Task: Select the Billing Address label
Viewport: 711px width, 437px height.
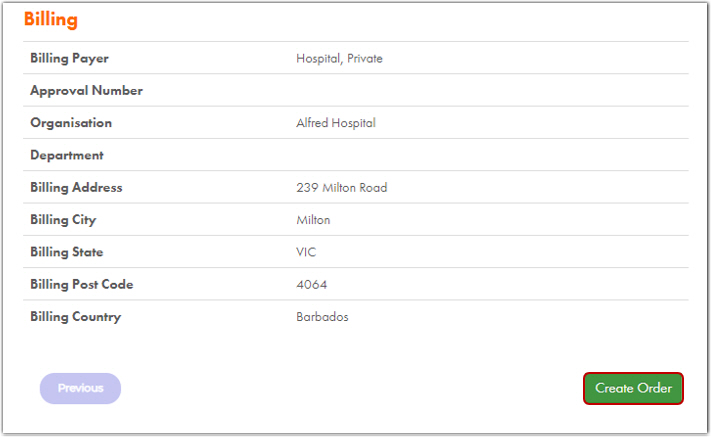Action: [77, 188]
